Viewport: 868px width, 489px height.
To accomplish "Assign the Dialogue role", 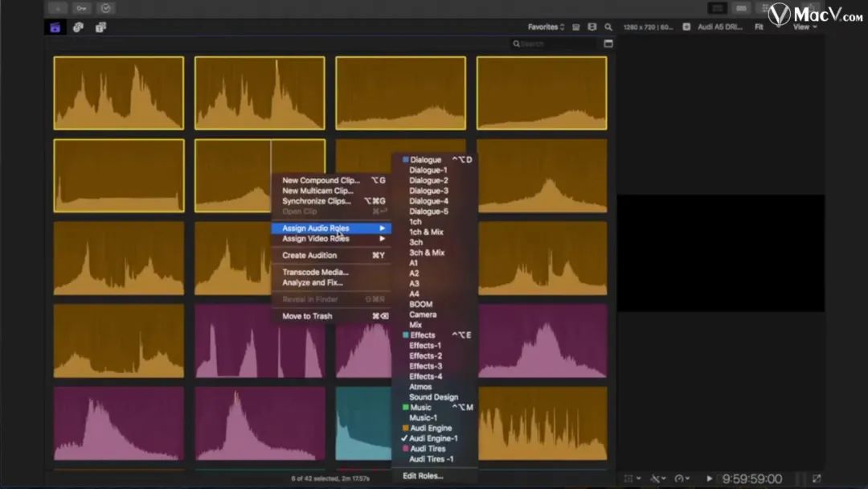I will [435, 159].
